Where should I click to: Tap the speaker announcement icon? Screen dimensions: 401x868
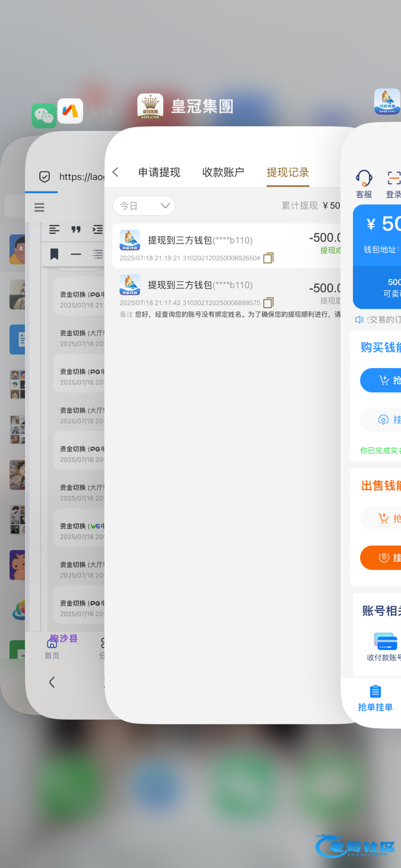[x=359, y=319]
